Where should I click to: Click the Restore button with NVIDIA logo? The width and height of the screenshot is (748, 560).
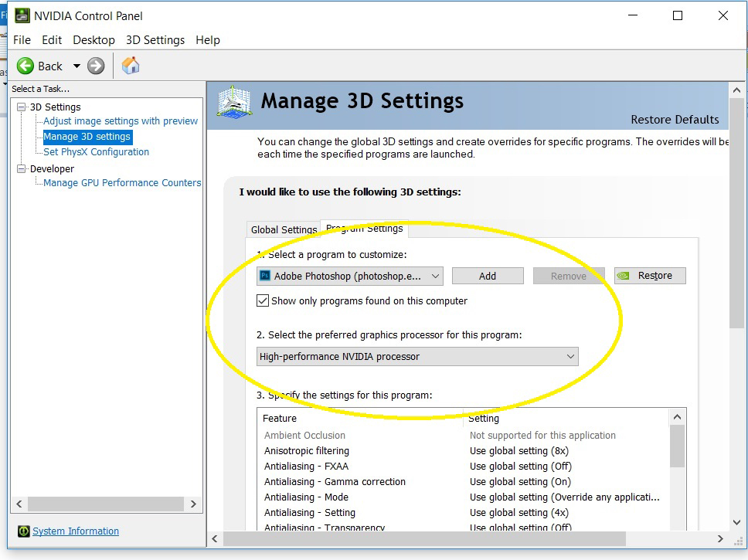[x=650, y=276]
